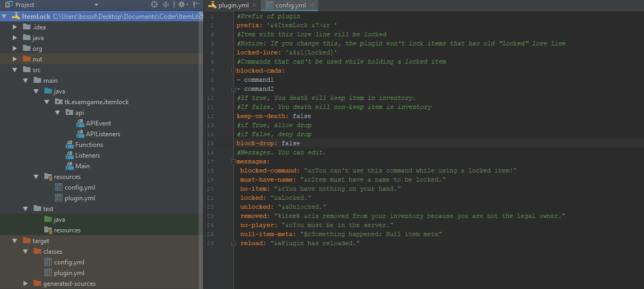This screenshot has height=289, width=644.
Task: Click the '- command1' list entry
Action: click(255, 80)
